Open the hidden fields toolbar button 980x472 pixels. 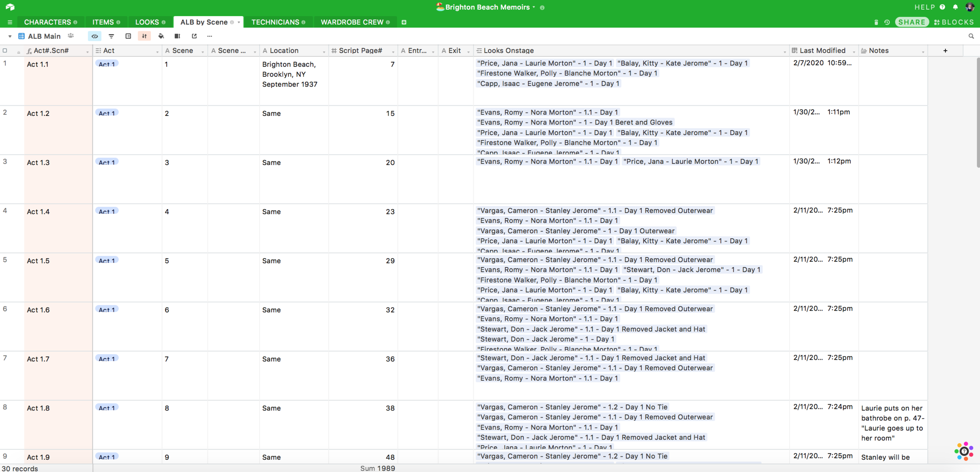[x=95, y=36]
